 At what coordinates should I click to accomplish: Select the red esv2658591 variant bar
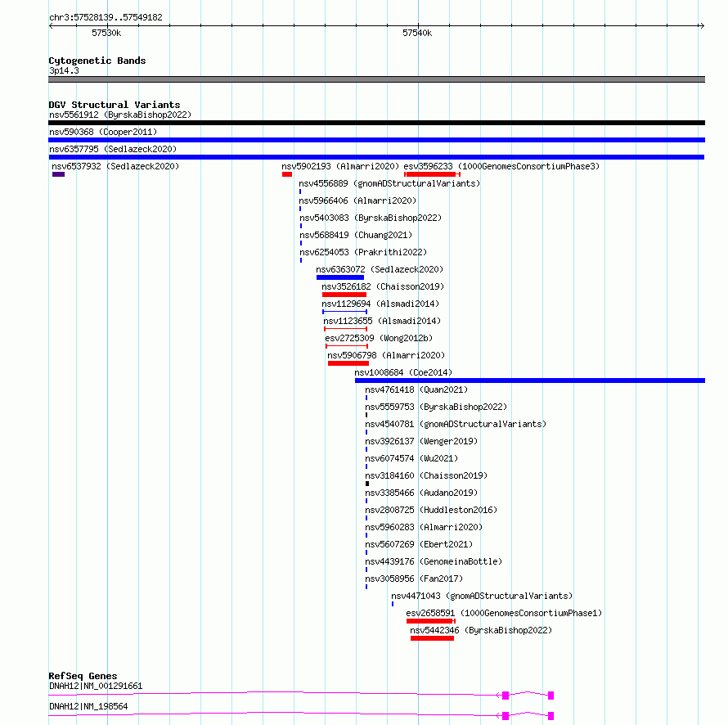[431, 621]
